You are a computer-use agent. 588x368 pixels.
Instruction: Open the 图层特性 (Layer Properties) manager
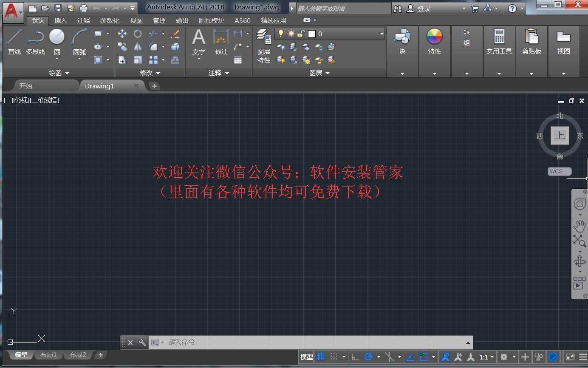pos(264,45)
